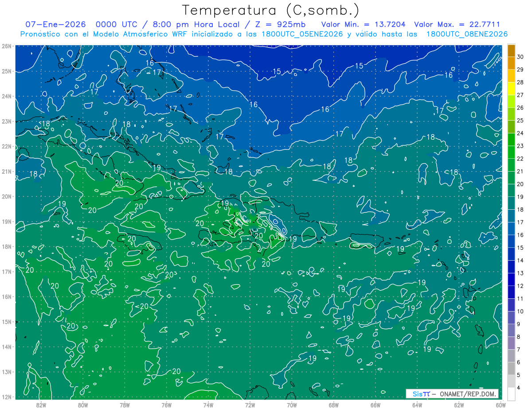Click the '14N' latitude axis label

(x=6, y=347)
